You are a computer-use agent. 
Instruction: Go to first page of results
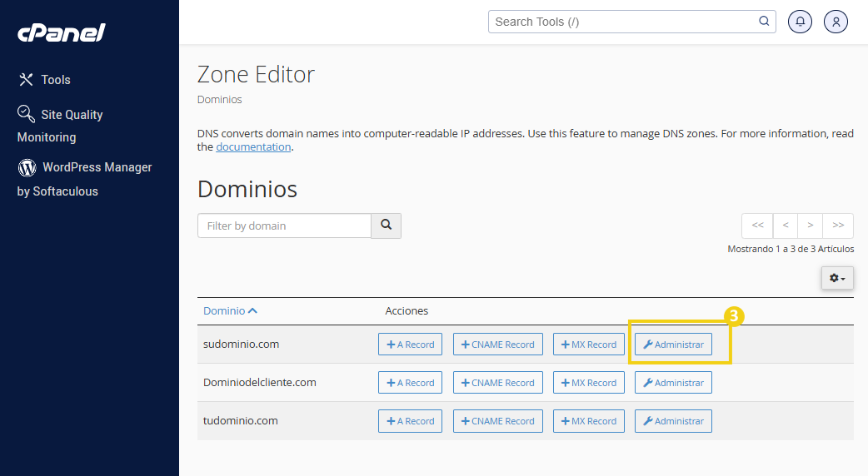(757, 225)
